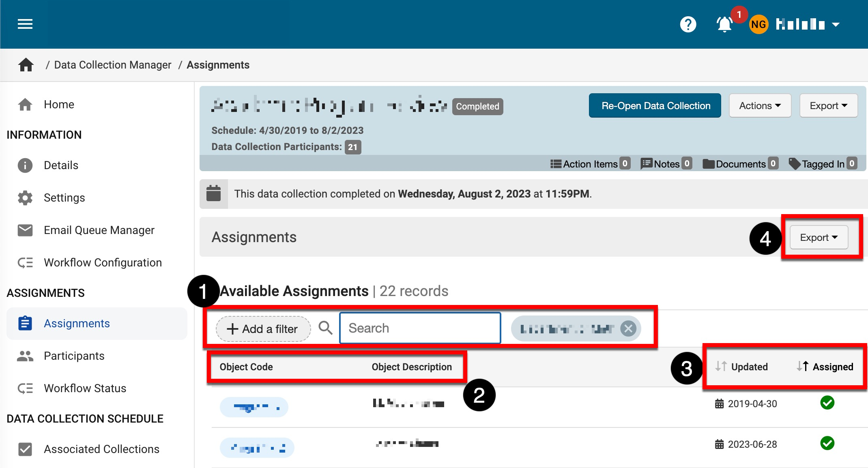Click the Associated Collections sidebar item
Screen dimensions: 868x468
[101, 449]
